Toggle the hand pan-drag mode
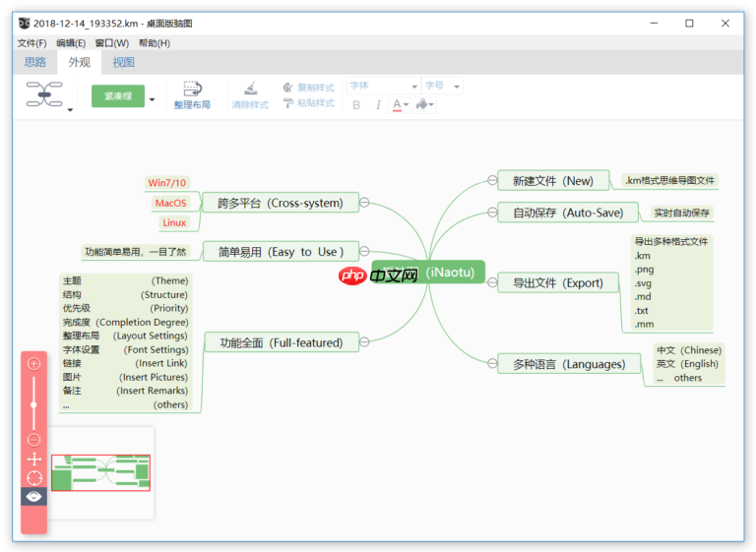Viewport: 756px width, 552px height. pyautogui.click(x=34, y=459)
